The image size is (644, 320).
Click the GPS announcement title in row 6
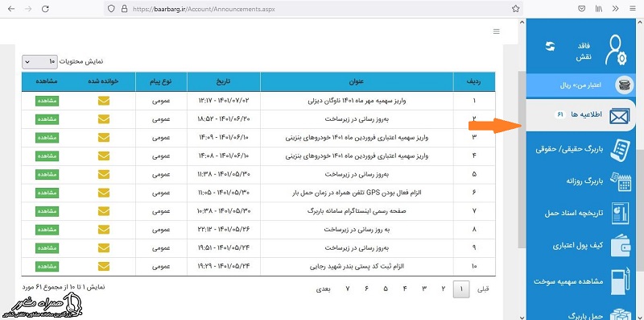[x=357, y=193]
